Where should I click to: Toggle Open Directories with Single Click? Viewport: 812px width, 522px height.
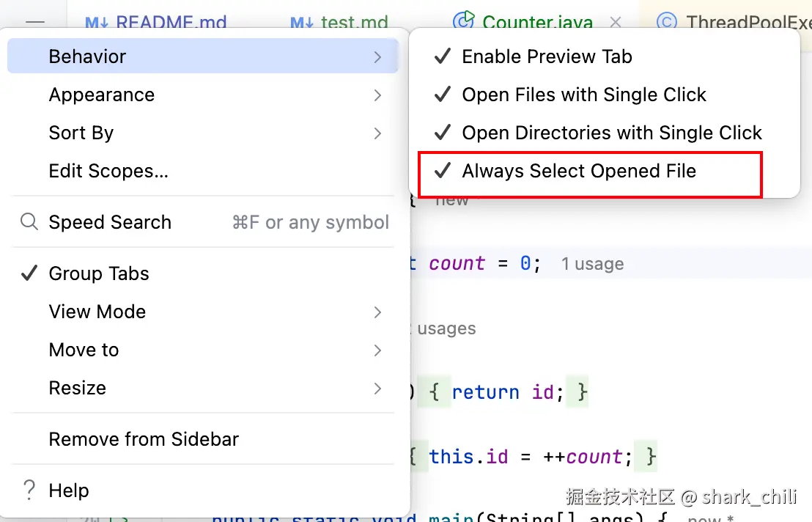[611, 133]
